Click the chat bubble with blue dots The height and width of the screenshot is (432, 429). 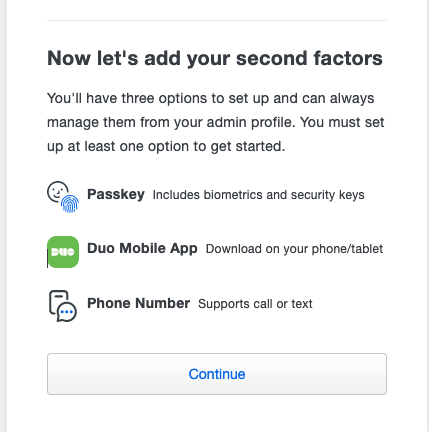pos(67,312)
